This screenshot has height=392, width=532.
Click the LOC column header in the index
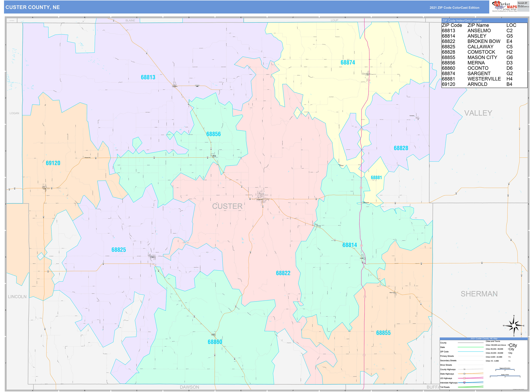pyautogui.click(x=511, y=25)
